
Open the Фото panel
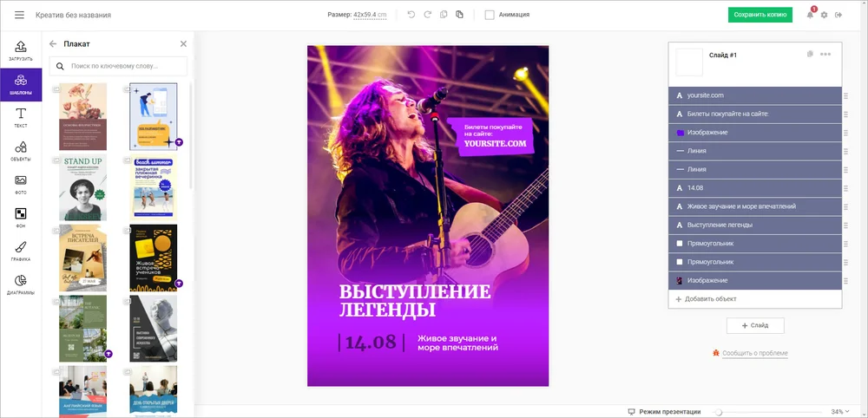(21, 185)
